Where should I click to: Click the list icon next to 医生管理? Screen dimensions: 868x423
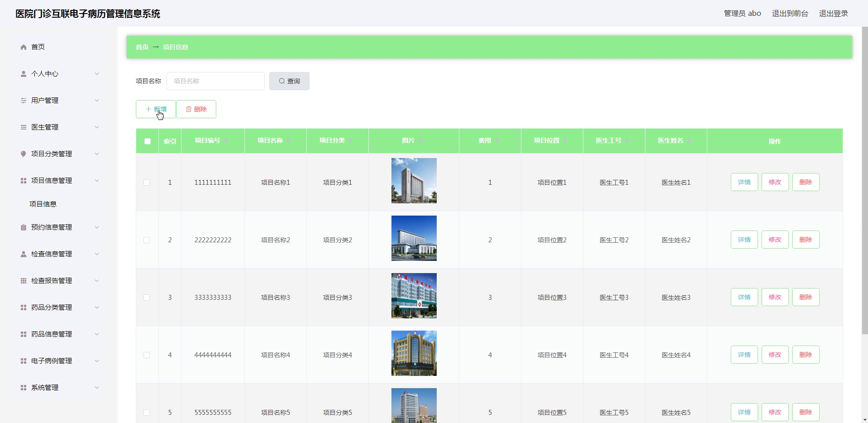[24, 127]
